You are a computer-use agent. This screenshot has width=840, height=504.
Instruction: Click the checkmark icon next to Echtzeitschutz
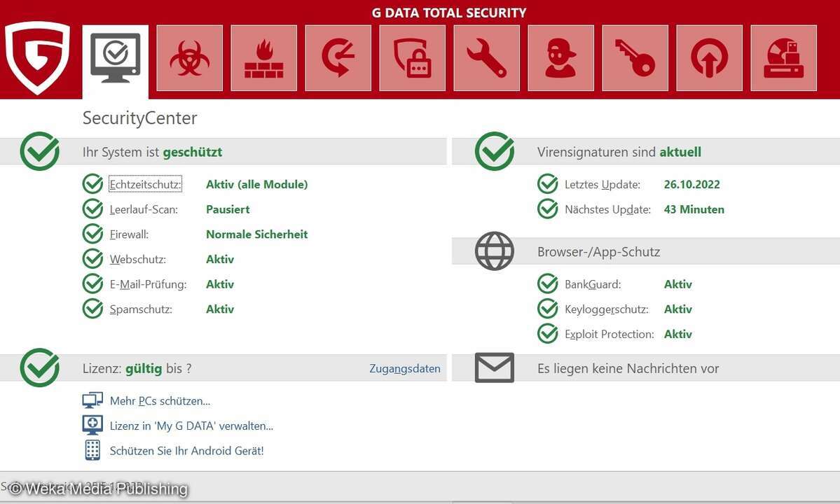pos(92,184)
